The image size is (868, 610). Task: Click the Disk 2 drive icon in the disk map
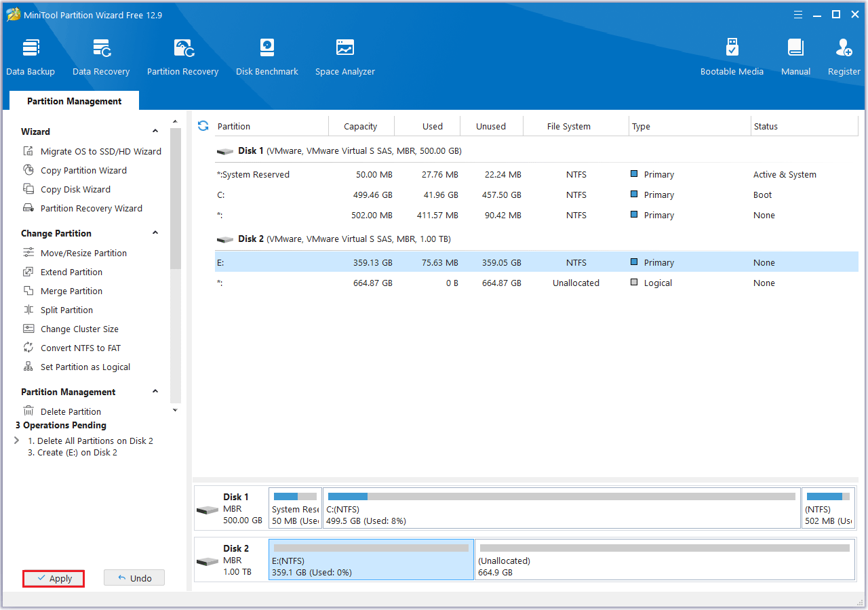(x=208, y=561)
